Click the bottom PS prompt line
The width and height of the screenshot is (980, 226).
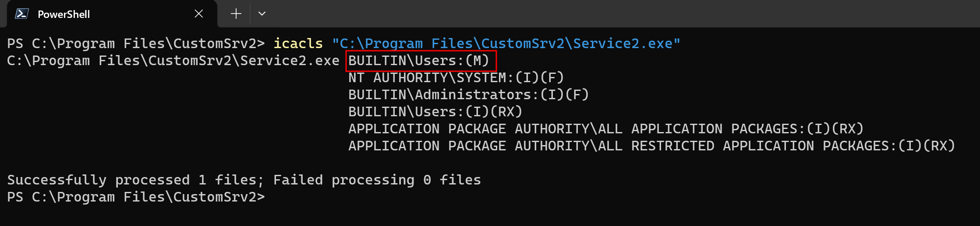point(136,197)
